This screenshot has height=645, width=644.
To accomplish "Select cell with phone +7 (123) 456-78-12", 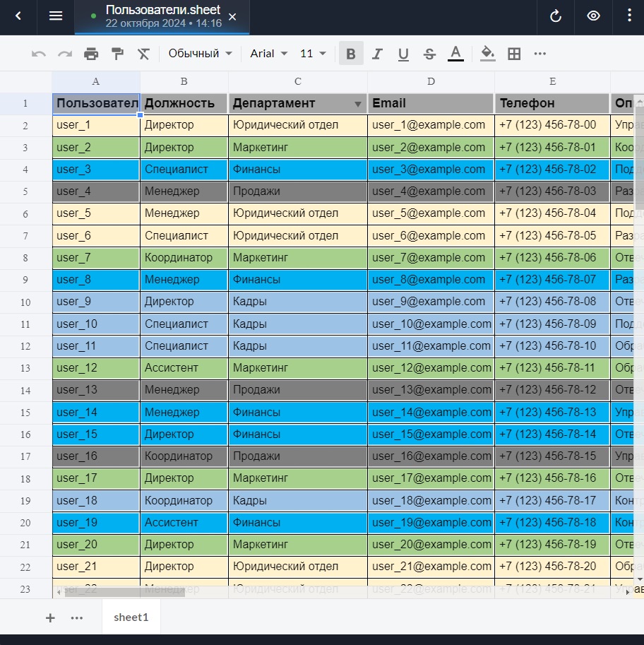I will click(x=552, y=390).
